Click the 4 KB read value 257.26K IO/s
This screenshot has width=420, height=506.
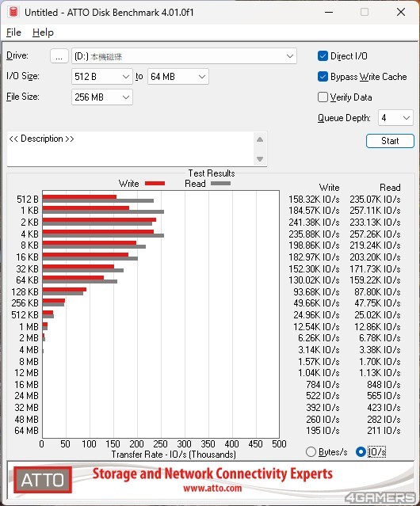pos(375,234)
